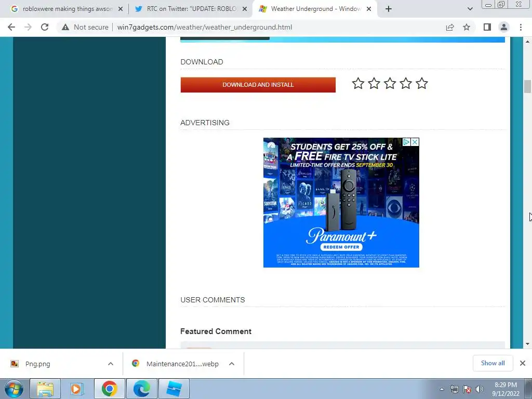The image size is (532, 399).
Task: Click REDEEM OFFER in Paramount+ ad
Action: click(x=341, y=247)
